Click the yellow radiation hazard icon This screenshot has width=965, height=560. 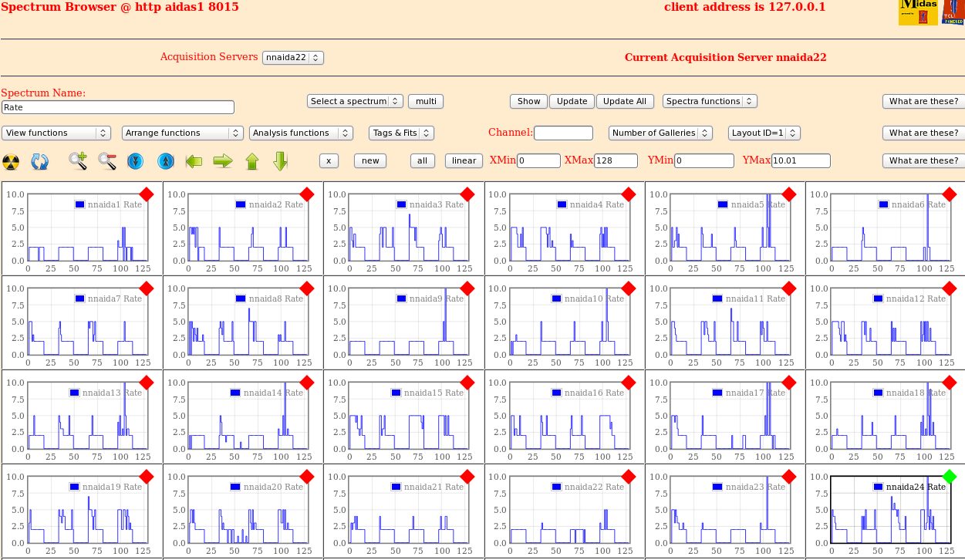[11, 161]
